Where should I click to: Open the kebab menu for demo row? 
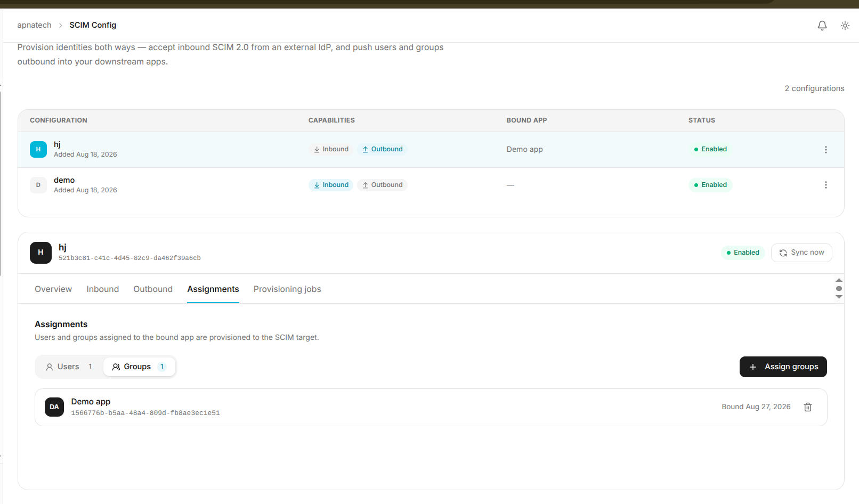[x=826, y=185]
